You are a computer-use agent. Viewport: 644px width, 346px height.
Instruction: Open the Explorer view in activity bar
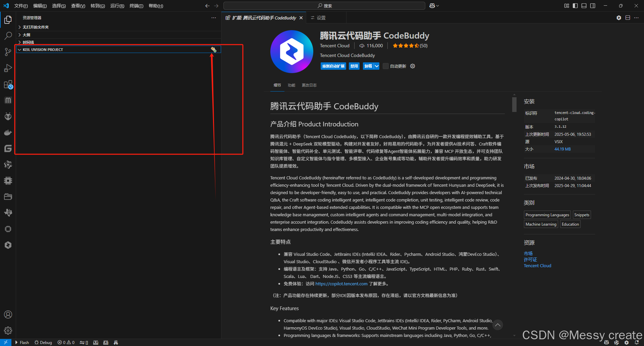8,20
